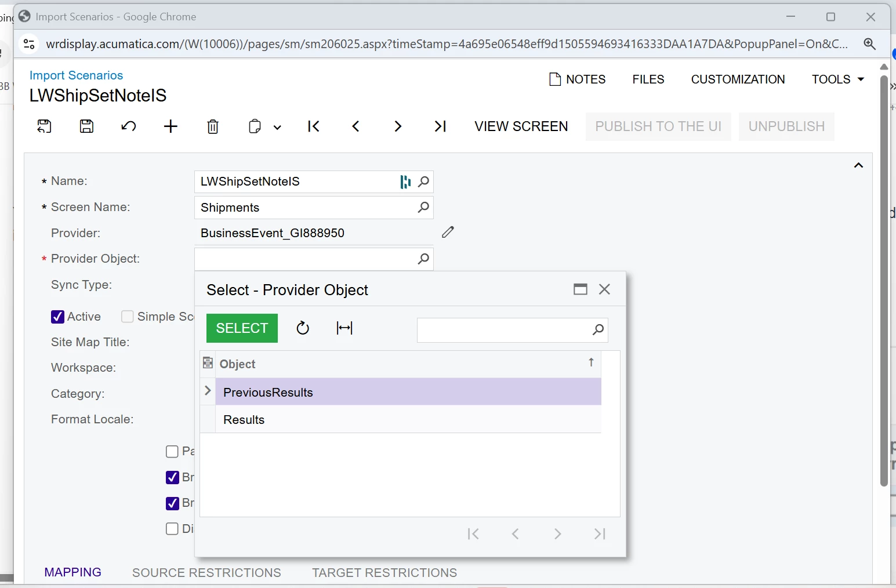Screen dimensions: 896x588
Task: Go to last record in main toolbar
Action: pos(440,126)
